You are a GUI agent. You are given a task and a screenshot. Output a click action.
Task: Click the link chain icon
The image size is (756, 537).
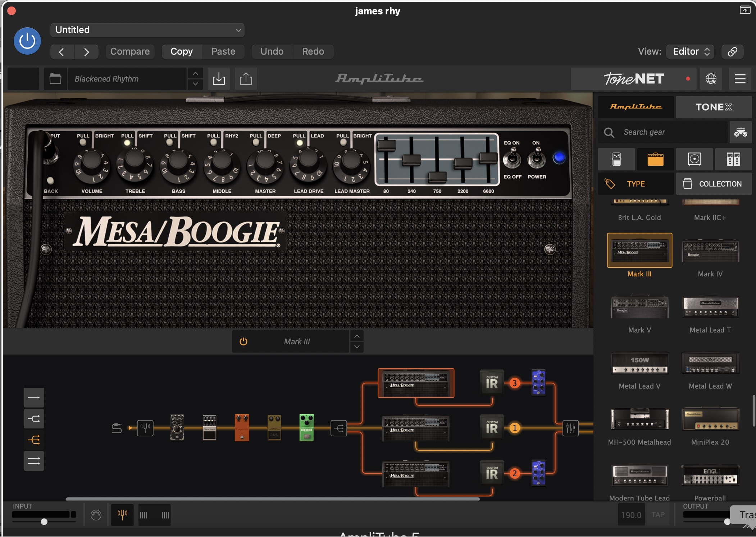tap(732, 52)
